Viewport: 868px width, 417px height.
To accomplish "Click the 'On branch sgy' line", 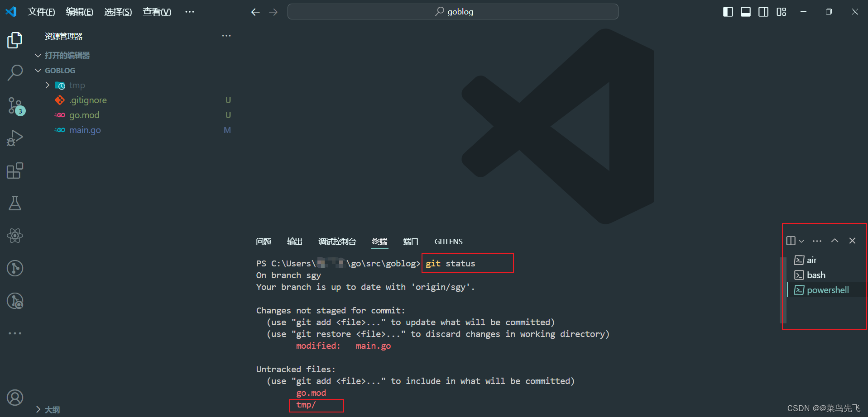I will (288, 275).
